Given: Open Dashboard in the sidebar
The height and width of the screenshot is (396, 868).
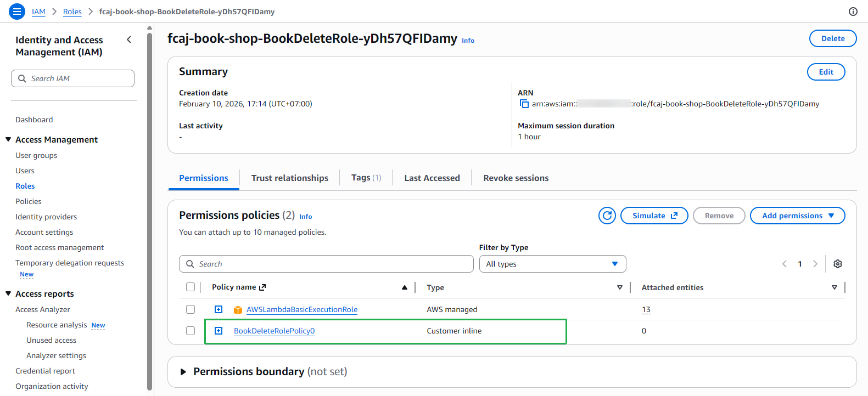Looking at the screenshot, I should [x=34, y=120].
